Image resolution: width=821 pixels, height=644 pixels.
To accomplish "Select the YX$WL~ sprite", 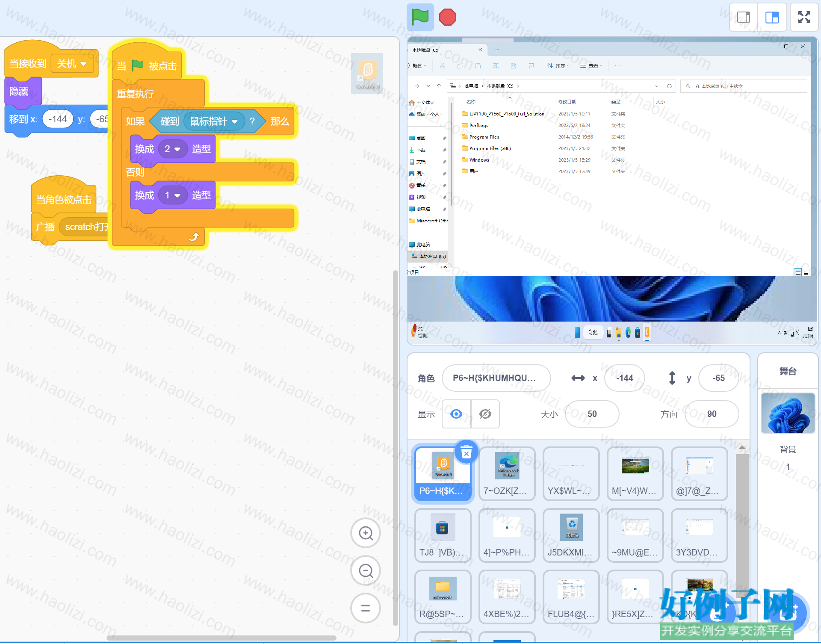I will [x=571, y=474].
